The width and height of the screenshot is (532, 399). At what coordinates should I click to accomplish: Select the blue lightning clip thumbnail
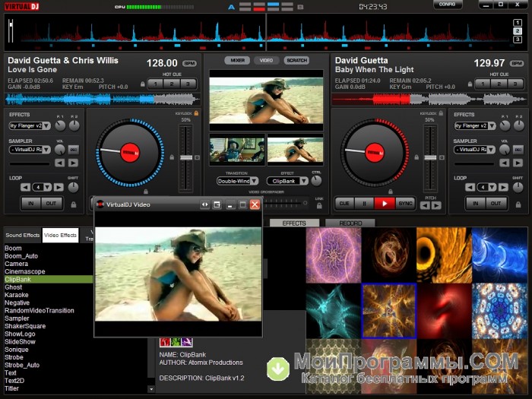(x=499, y=255)
